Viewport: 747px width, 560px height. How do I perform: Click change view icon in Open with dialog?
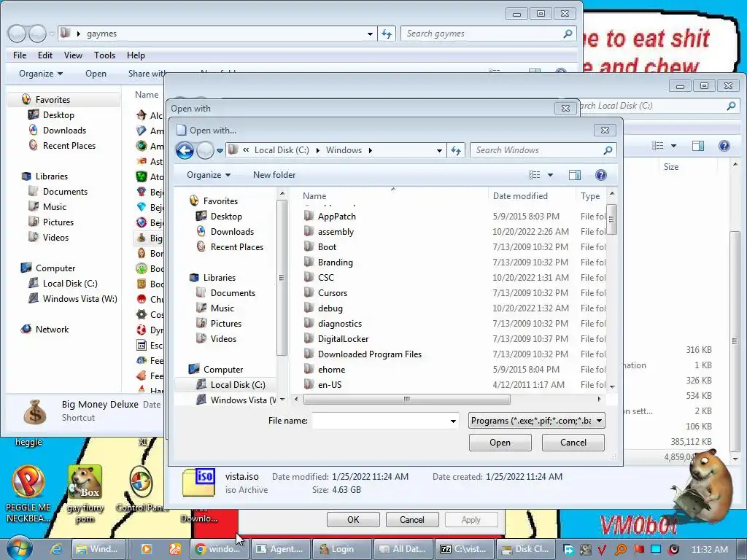[x=535, y=175]
